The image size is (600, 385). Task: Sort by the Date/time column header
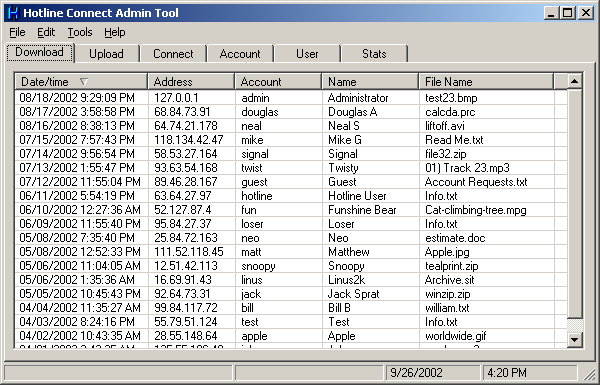point(81,82)
